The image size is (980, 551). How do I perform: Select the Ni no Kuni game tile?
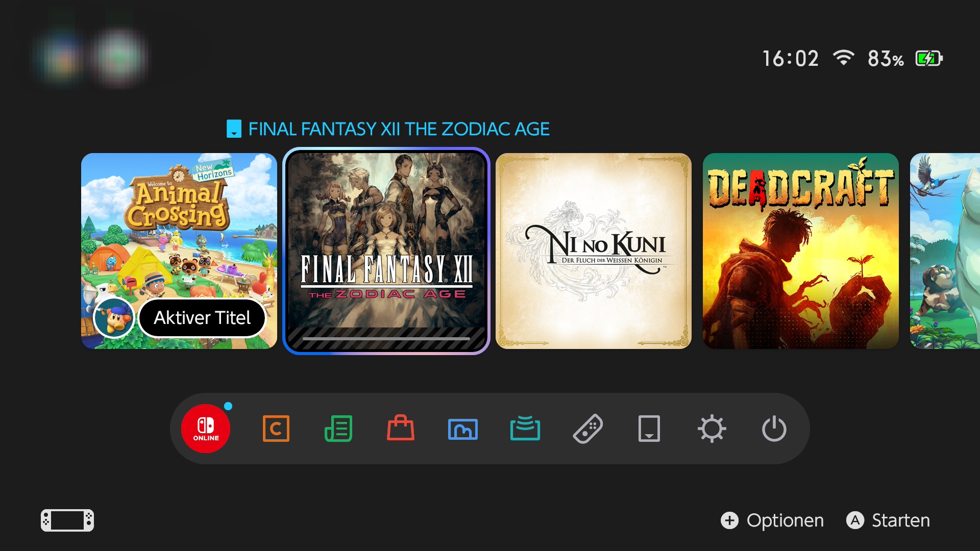(x=593, y=251)
